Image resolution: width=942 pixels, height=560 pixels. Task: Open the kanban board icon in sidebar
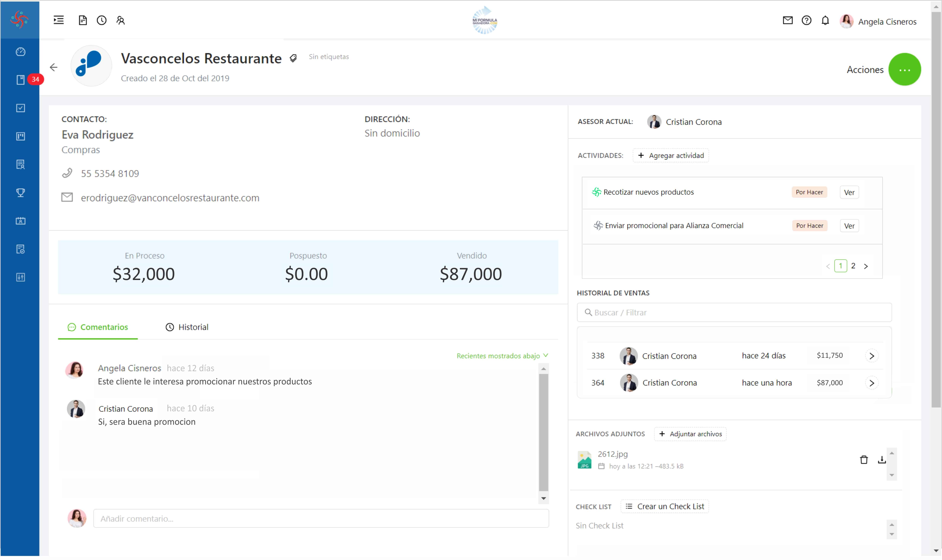coord(20,137)
